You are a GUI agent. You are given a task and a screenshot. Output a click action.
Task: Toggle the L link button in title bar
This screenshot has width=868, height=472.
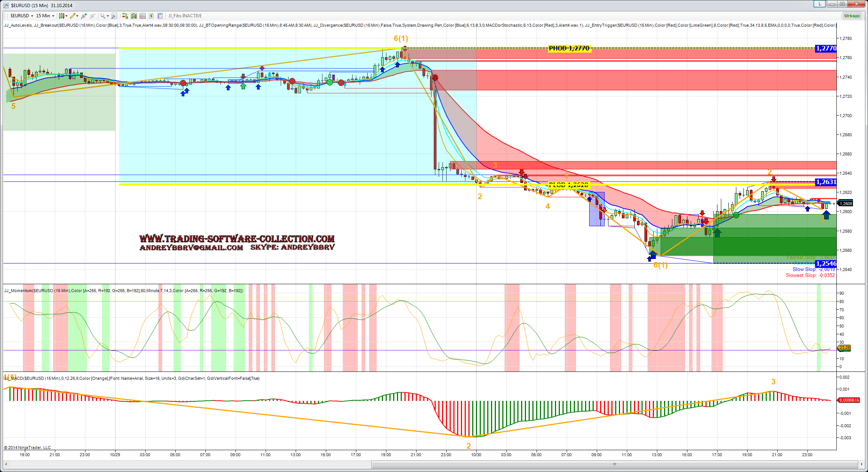point(819,4)
